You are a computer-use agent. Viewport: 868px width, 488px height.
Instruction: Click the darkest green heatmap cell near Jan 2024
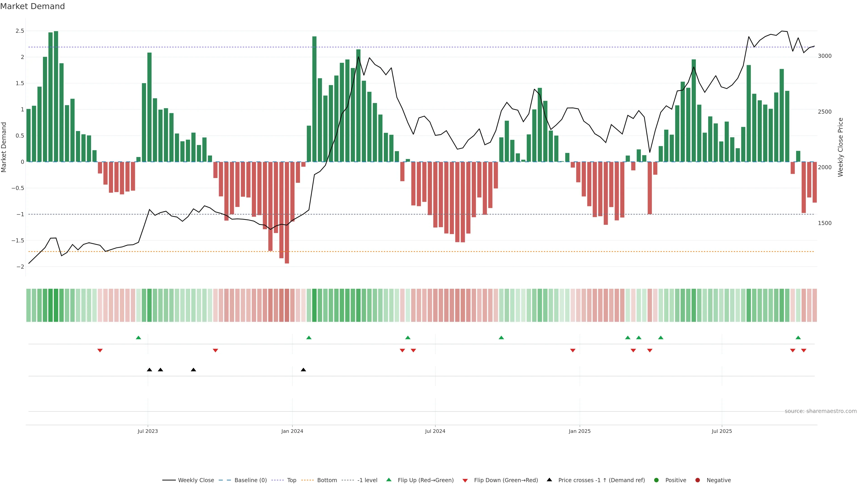click(314, 305)
